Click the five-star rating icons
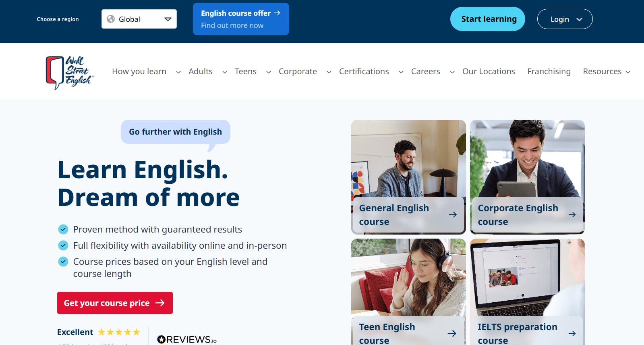 point(119,332)
